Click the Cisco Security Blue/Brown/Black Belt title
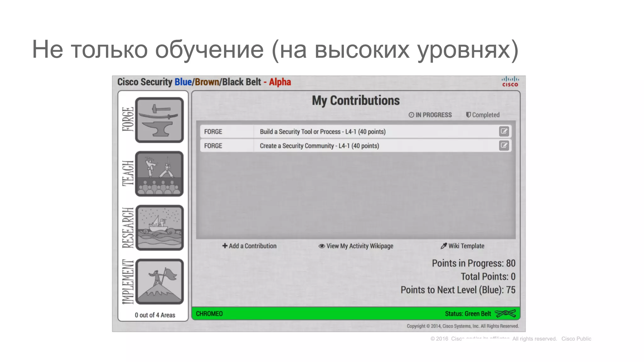644x362 pixels. [x=204, y=82]
